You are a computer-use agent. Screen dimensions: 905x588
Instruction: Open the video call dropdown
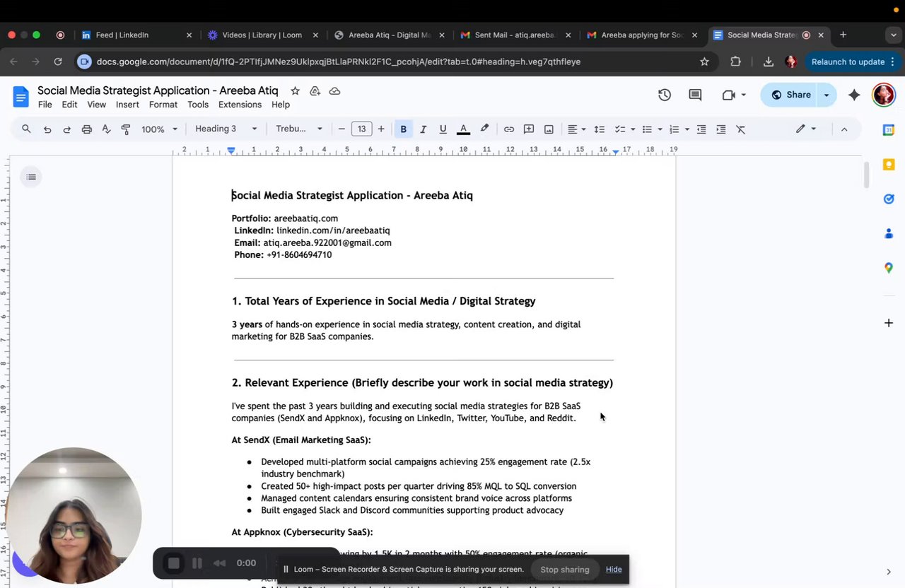coord(743,95)
